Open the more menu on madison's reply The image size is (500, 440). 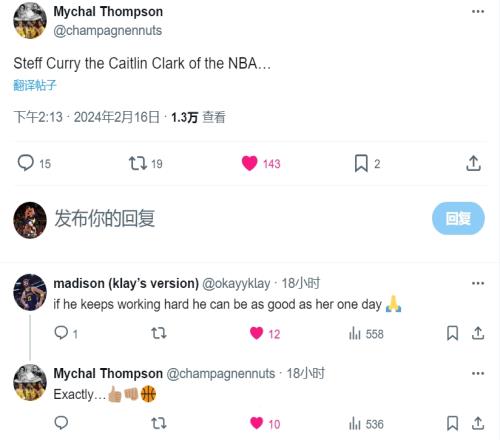click(478, 283)
